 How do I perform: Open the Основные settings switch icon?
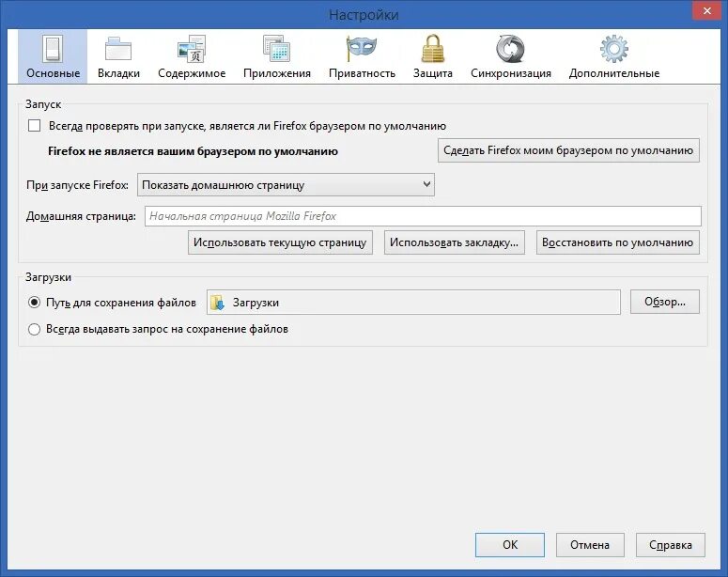(52, 49)
